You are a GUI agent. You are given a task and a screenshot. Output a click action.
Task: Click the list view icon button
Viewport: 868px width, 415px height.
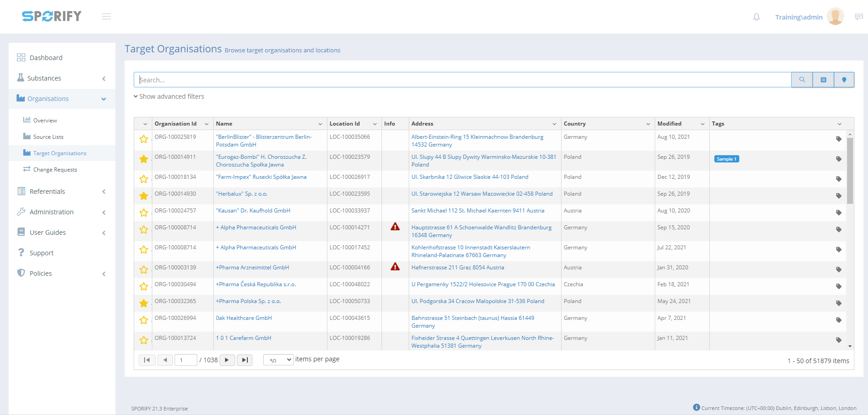823,80
